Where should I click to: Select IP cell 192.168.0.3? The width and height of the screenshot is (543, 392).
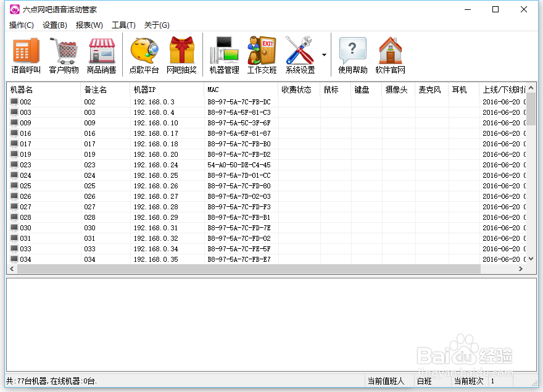tap(154, 102)
